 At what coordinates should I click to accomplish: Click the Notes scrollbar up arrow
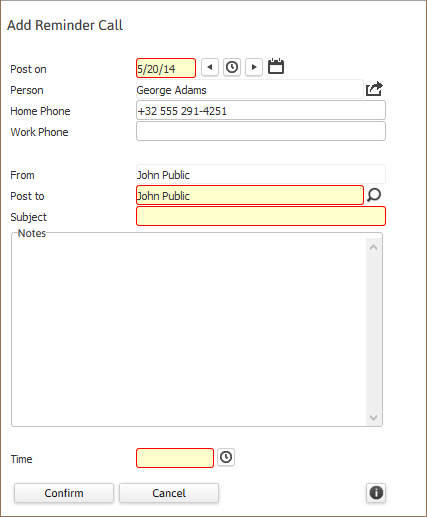click(374, 247)
